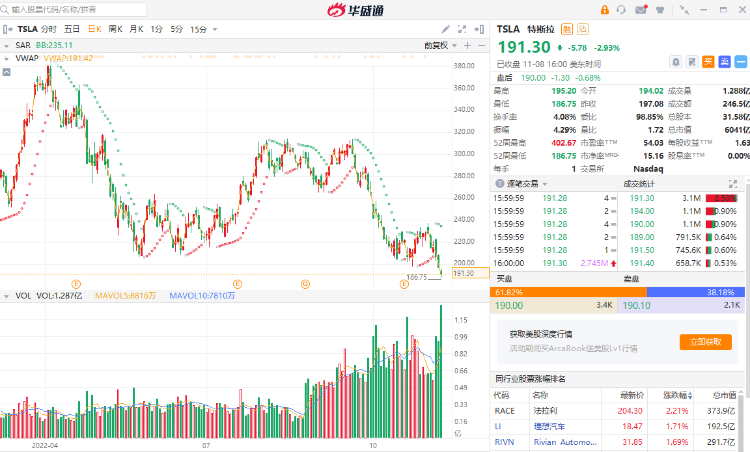Remove TSLA from watchlist minus button
Viewport: 750px width, 452px height.
[740, 62]
